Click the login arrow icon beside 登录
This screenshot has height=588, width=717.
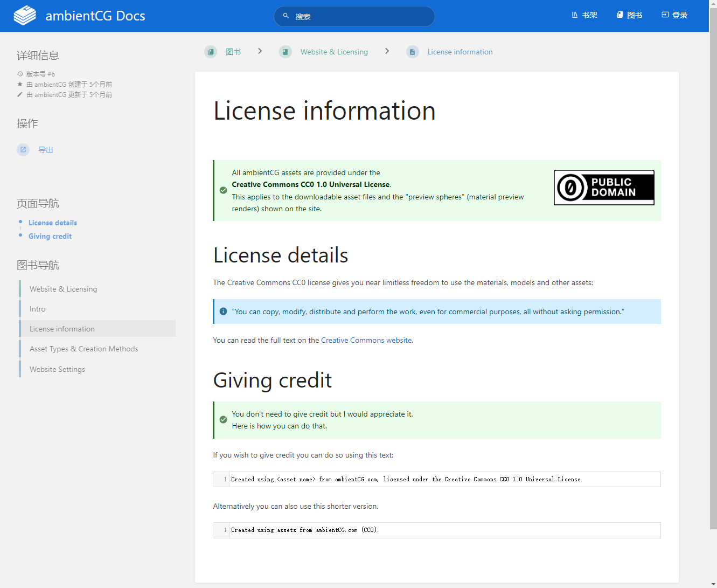(665, 15)
